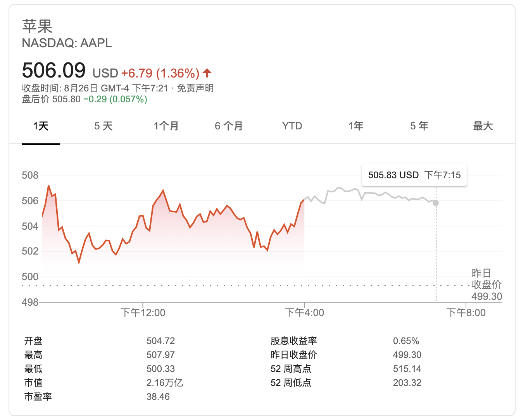Click the gray after-hours chart point marker
521x420 pixels.
click(436, 203)
